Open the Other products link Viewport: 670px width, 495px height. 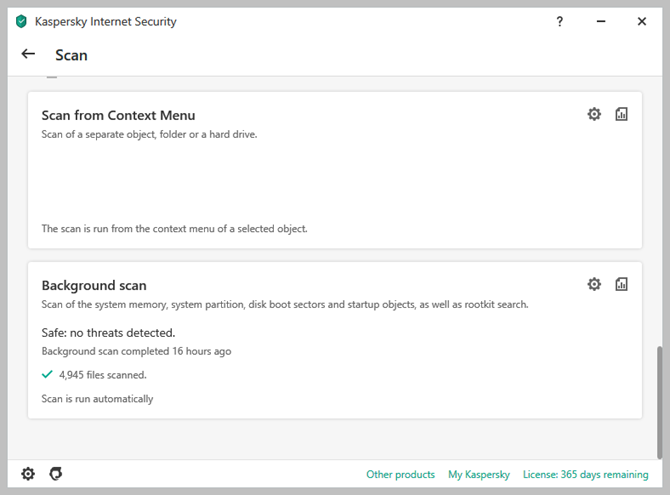pos(400,475)
